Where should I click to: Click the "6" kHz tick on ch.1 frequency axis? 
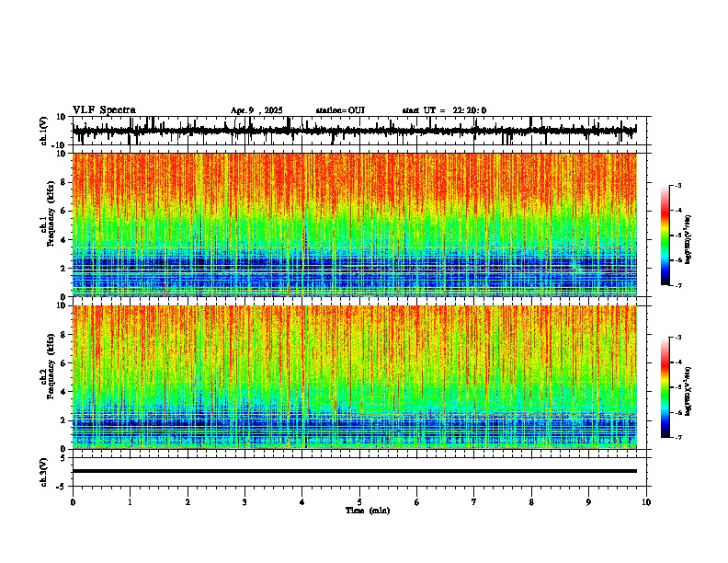[64, 211]
